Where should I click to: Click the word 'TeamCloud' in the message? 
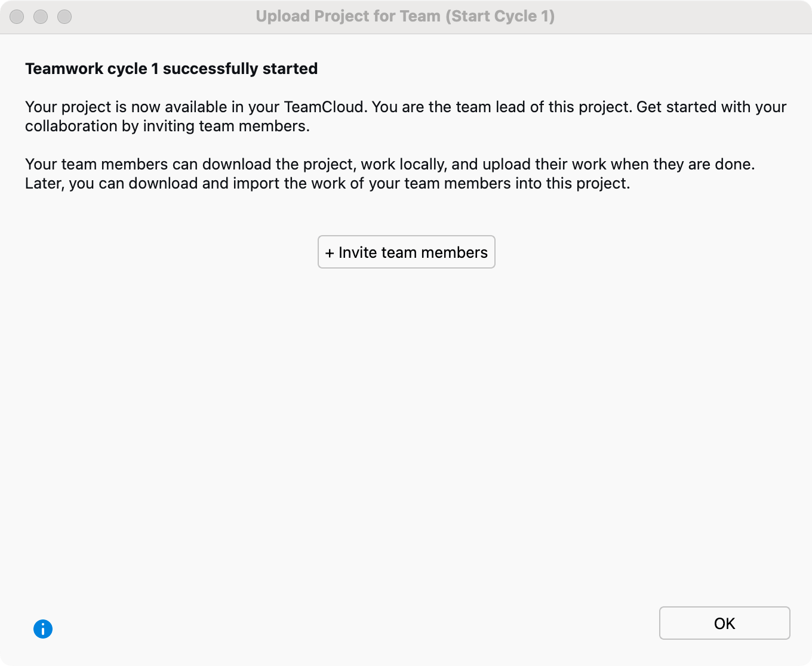(324, 107)
